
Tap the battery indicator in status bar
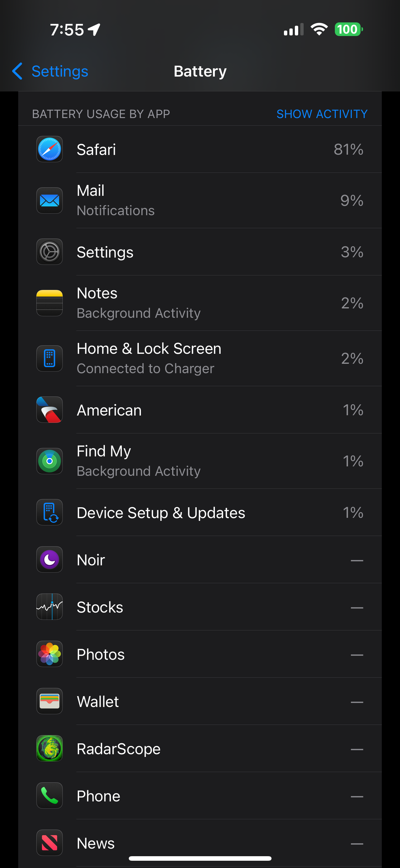[348, 29]
